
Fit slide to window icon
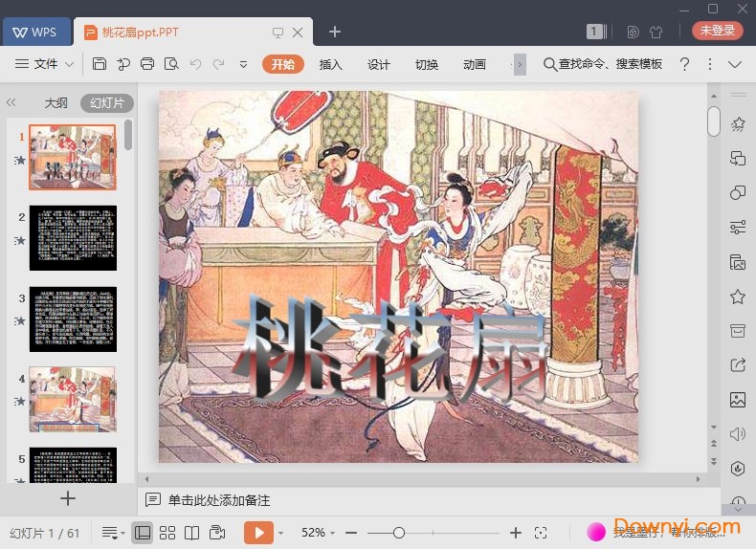541,533
